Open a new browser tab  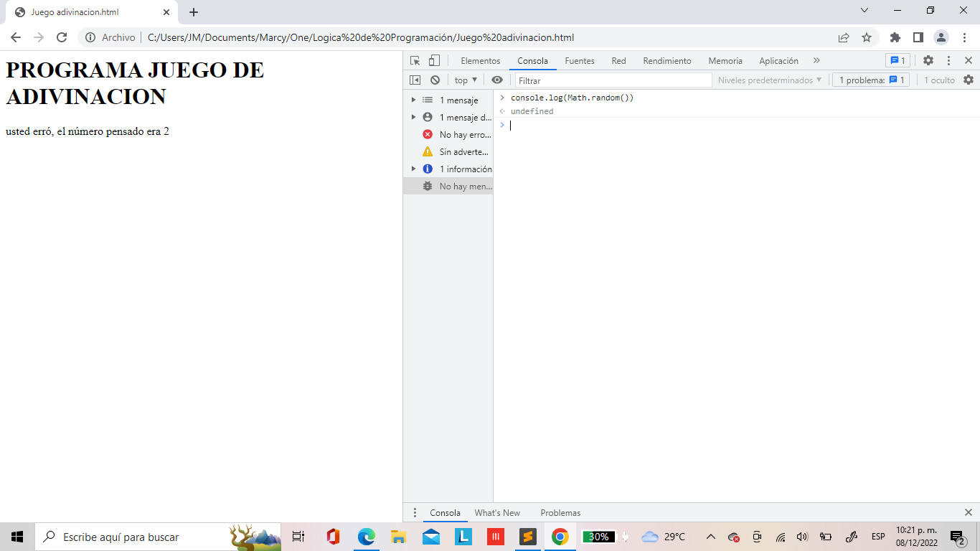point(194,12)
